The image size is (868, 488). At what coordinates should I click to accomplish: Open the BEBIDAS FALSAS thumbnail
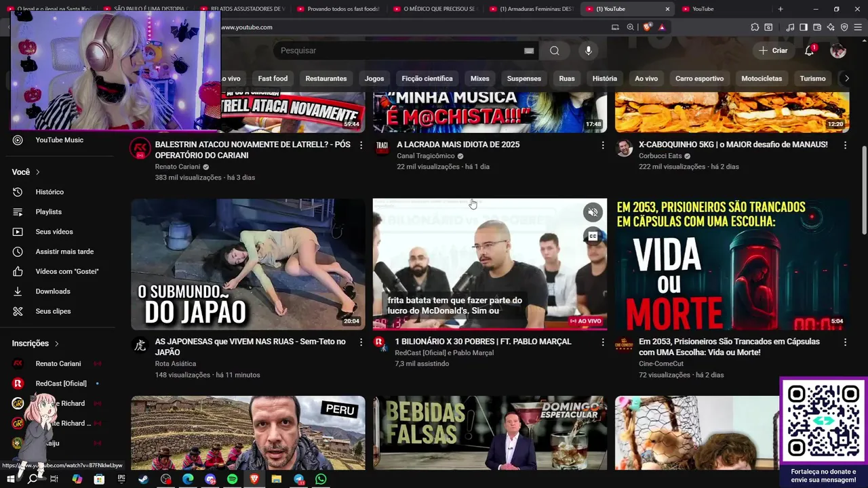pyautogui.click(x=490, y=433)
